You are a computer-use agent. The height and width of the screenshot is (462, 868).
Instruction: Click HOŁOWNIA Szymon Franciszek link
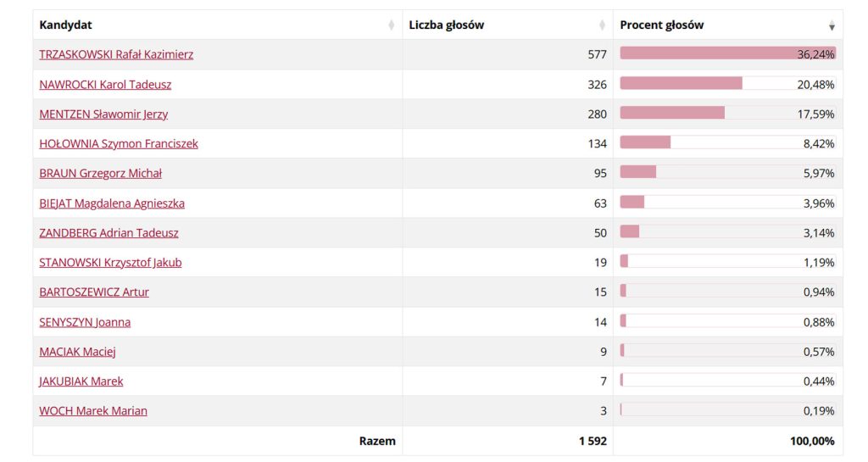pos(119,143)
